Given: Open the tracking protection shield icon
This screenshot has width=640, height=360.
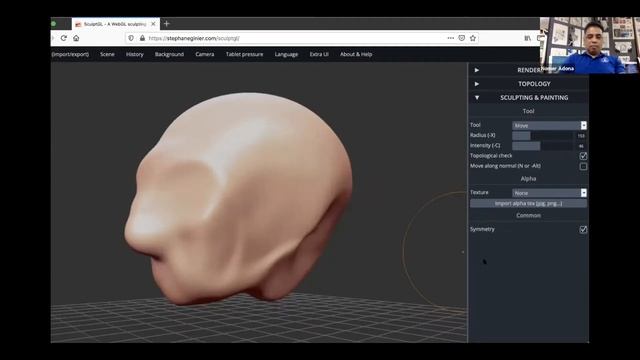Looking at the screenshot, I should pos(131,38).
